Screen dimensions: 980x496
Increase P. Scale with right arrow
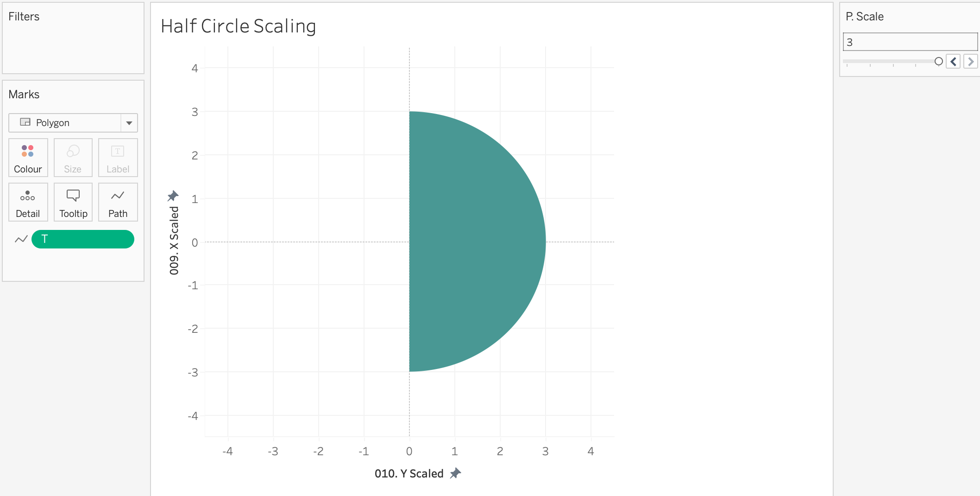click(970, 61)
